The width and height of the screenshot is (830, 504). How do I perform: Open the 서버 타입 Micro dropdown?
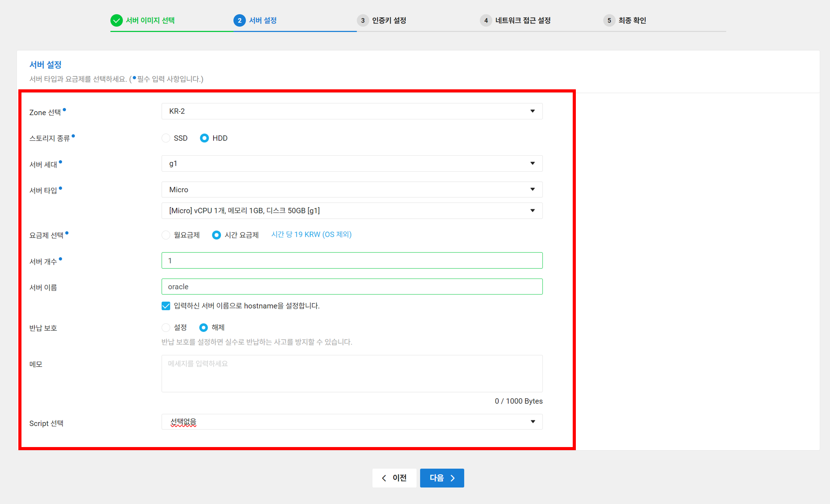351,190
